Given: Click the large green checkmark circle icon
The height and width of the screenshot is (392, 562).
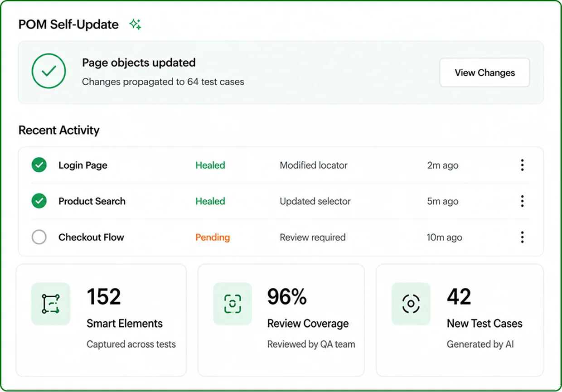Looking at the screenshot, I should [49, 71].
